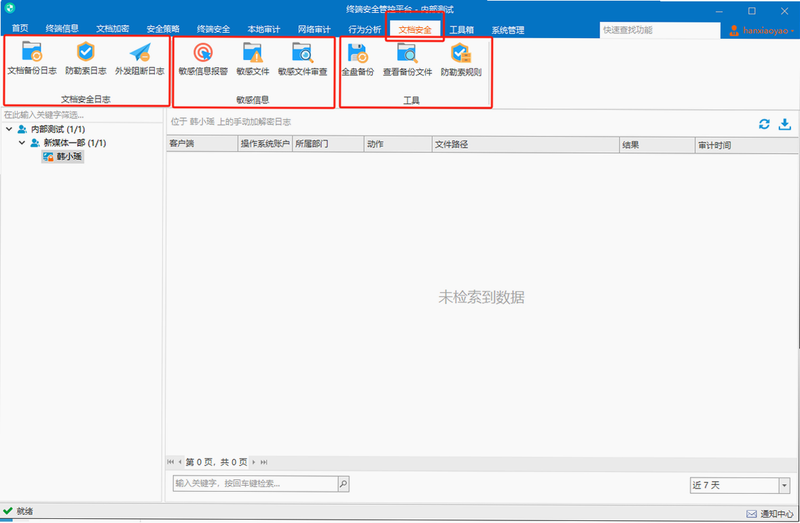Select 韩小瑶 in the tree
Screen dimensions: 800x523
(63, 157)
